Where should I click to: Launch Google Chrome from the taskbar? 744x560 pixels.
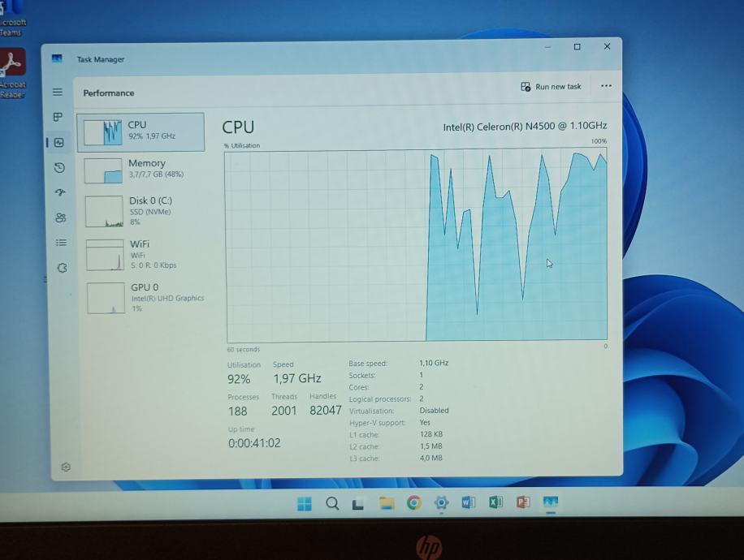tap(413, 502)
